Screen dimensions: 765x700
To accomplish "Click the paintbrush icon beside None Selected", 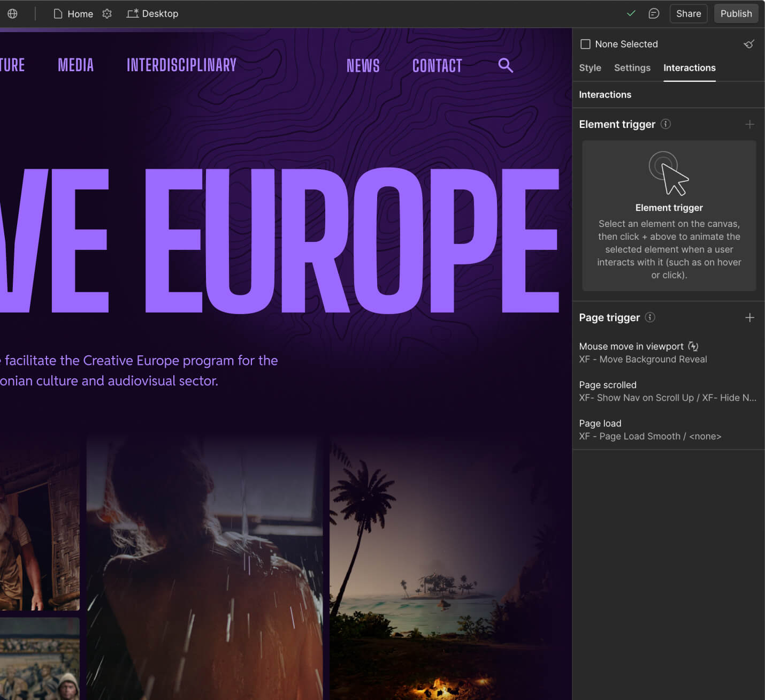I will (x=749, y=44).
